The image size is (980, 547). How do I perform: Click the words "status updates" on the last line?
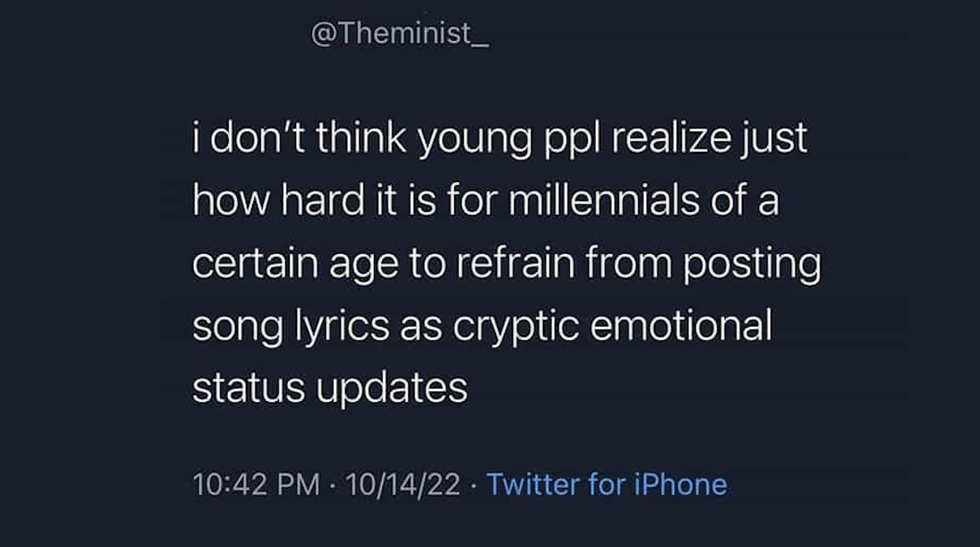coord(330,388)
